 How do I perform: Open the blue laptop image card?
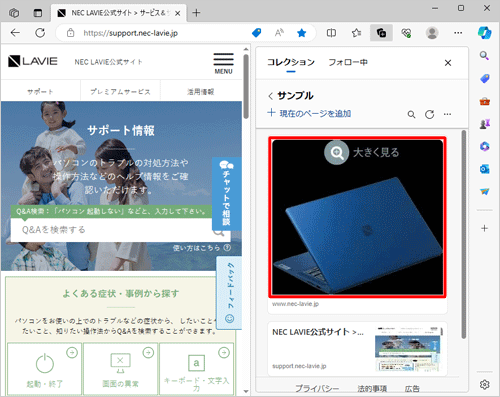click(x=357, y=217)
